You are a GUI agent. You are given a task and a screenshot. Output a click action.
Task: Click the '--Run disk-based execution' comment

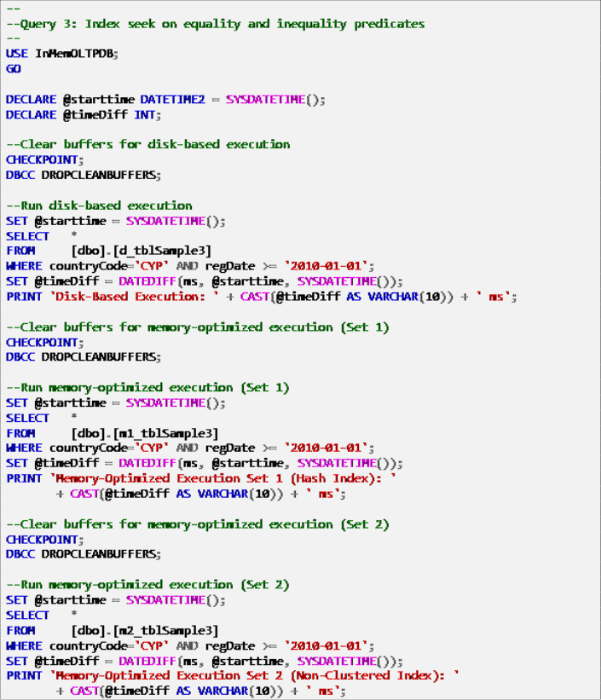(x=99, y=205)
